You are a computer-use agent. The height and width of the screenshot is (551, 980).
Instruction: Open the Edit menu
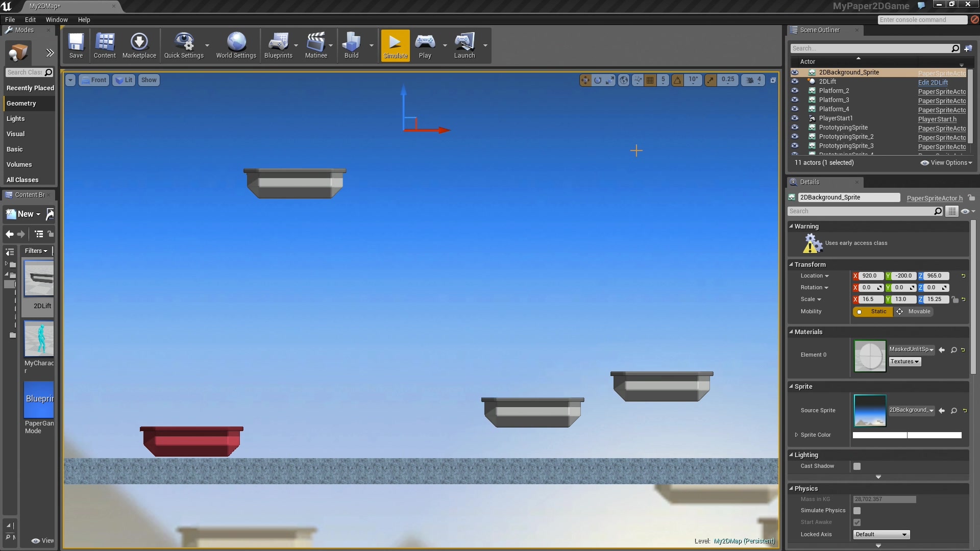click(30, 19)
